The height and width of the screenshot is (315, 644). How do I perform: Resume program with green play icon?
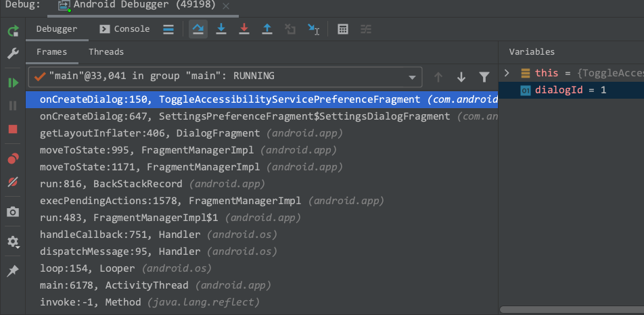point(13,83)
